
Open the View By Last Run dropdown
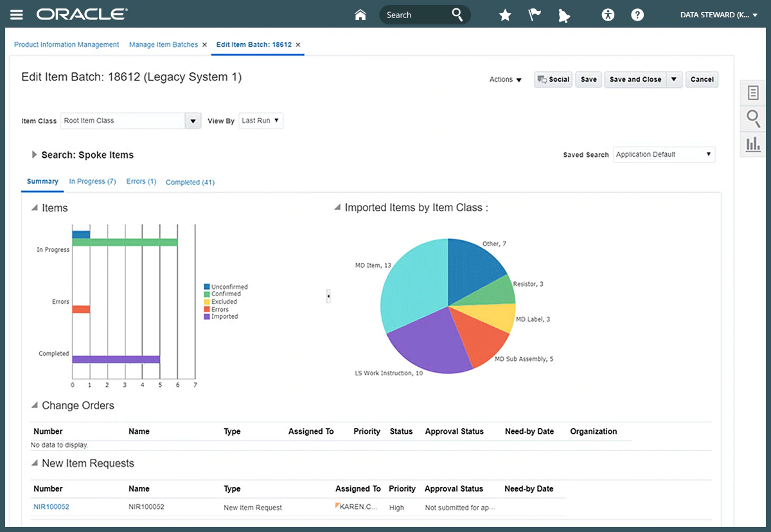pos(261,121)
